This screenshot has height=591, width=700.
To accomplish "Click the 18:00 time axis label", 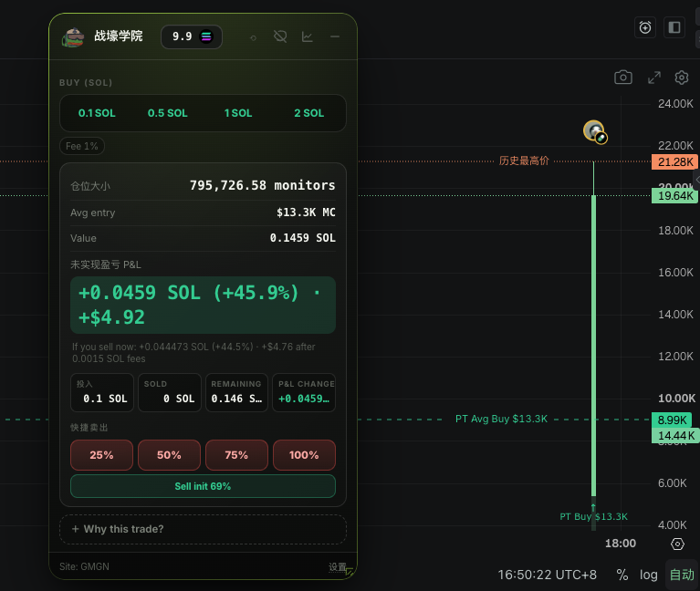I will pyautogui.click(x=621, y=544).
